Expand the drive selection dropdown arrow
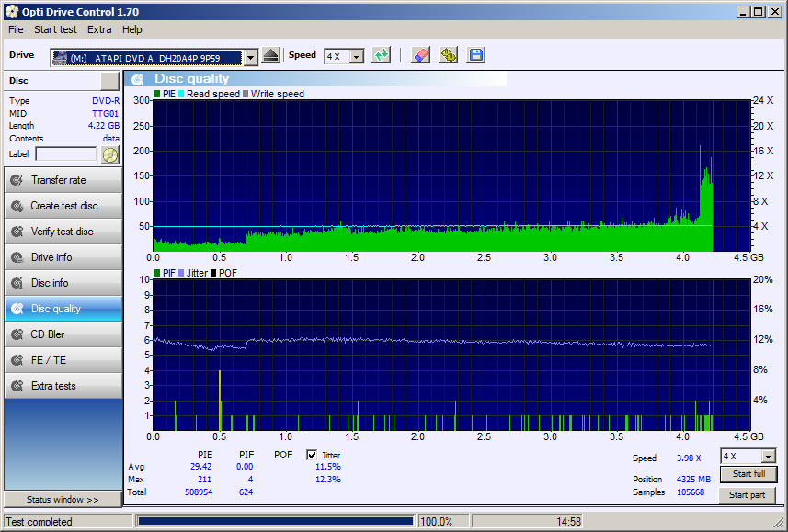 pyautogui.click(x=251, y=58)
